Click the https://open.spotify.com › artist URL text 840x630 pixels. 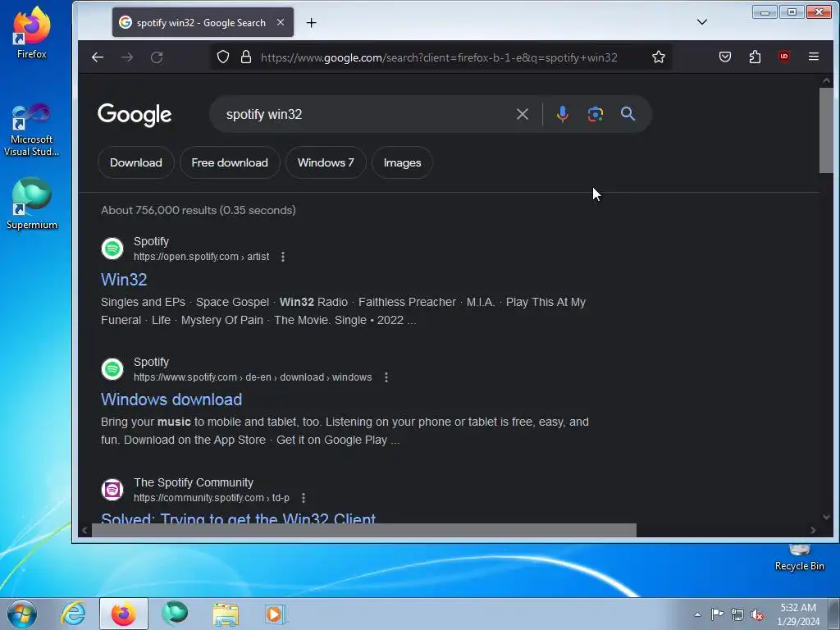tap(202, 257)
